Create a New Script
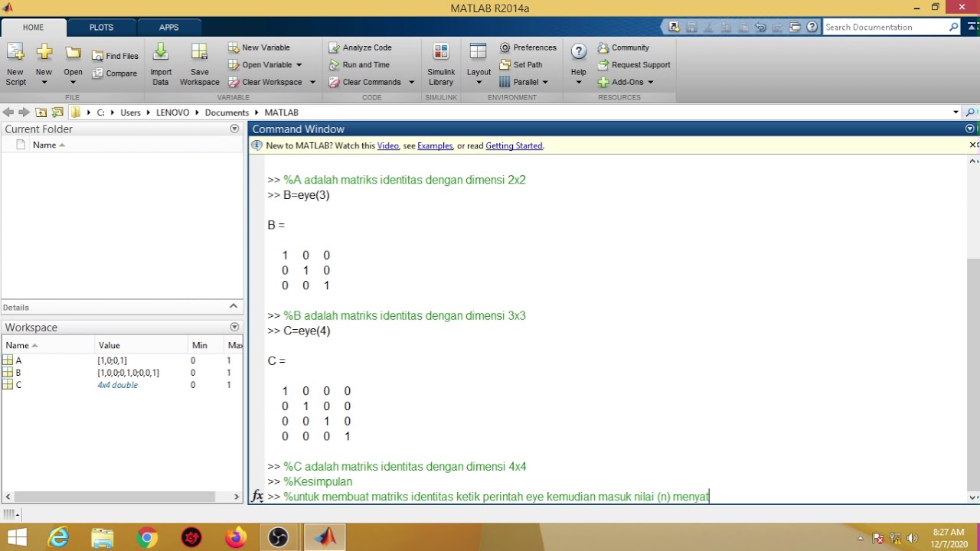Image resolution: width=980 pixels, height=551 pixels. (x=15, y=64)
